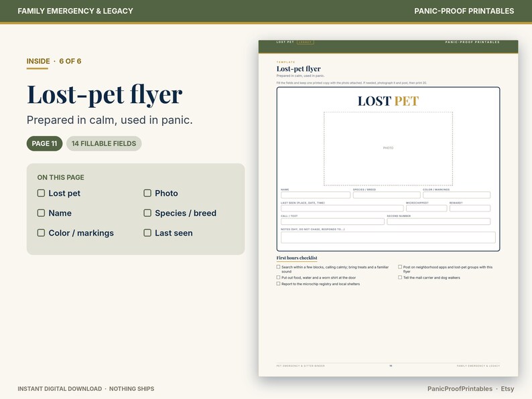Screen dimensions: 532x399
Task: Click the small 'Lost-pet flyer' preview title
Action: coord(299,69)
